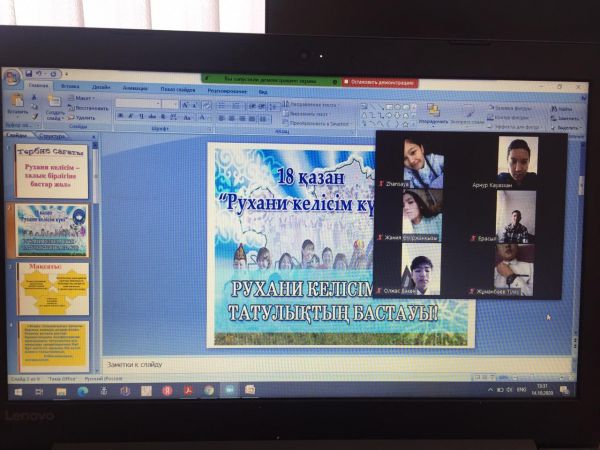Click the Save icon in quick access toolbar
600x450 pixels.
tap(29, 73)
